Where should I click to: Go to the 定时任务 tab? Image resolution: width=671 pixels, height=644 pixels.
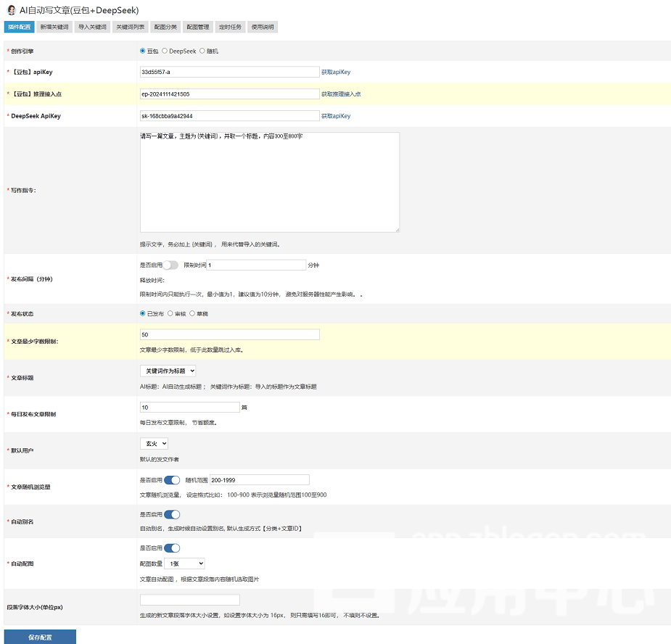pos(230,27)
